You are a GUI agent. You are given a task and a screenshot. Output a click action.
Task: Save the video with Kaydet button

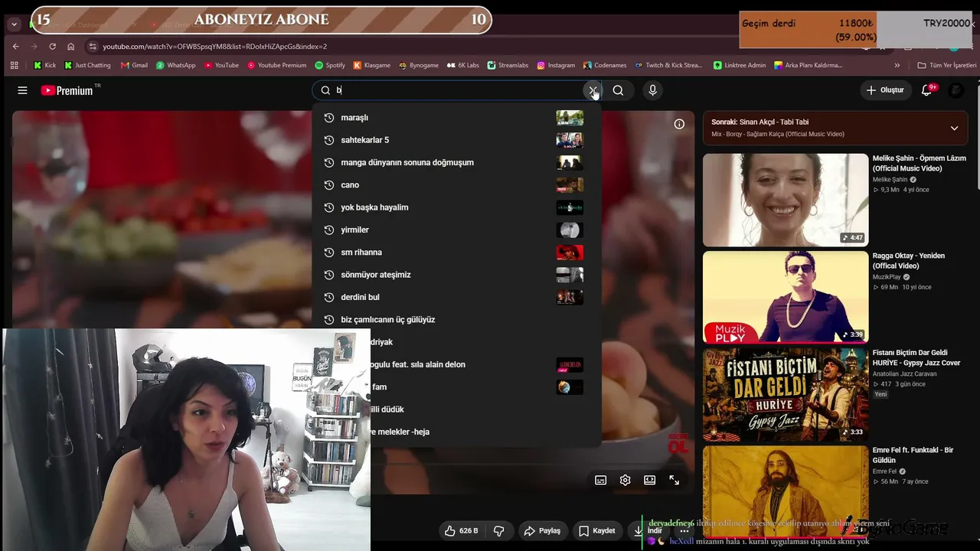click(597, 530)
